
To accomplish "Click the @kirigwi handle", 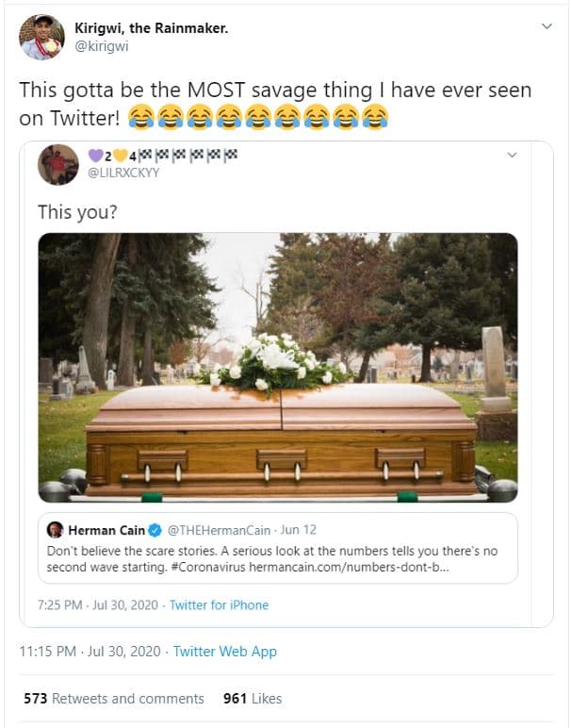I will coord(100,46).
